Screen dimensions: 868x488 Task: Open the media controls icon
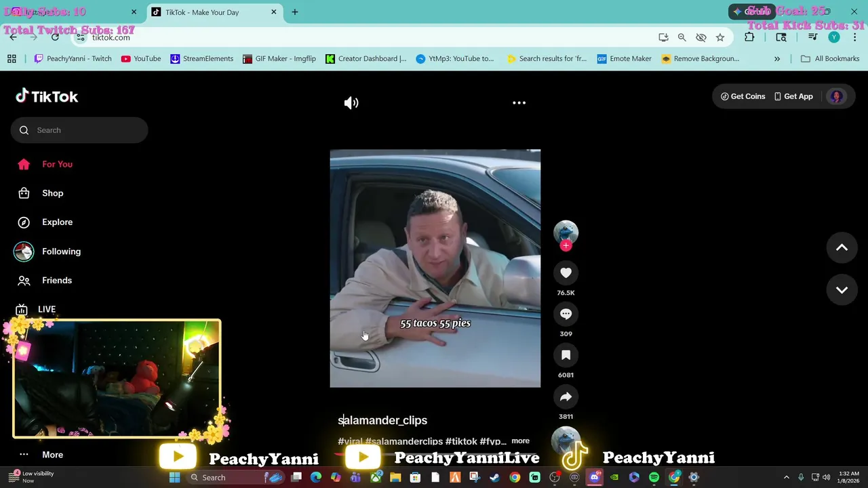812,37
